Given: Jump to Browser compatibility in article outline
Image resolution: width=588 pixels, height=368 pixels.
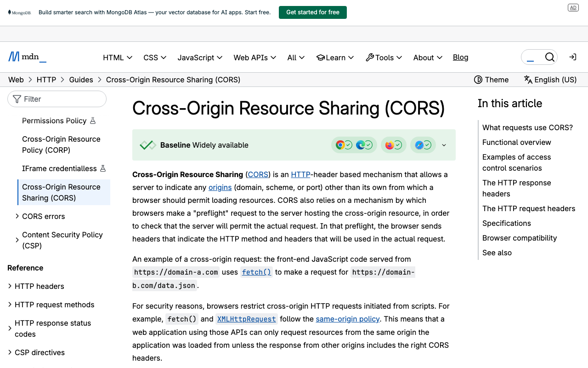Looking at the screenshot, I should tap(520, 238).
